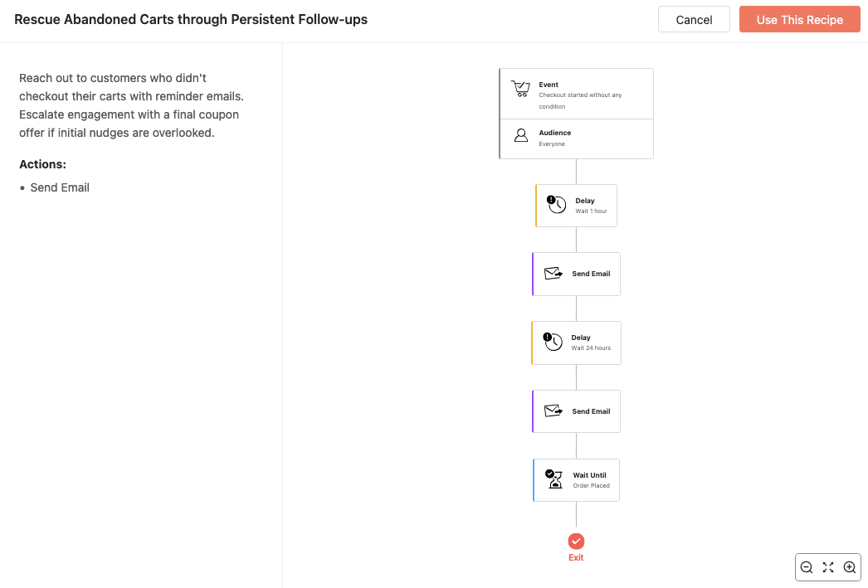Click the Cancel button

click(x=694, y=20)
